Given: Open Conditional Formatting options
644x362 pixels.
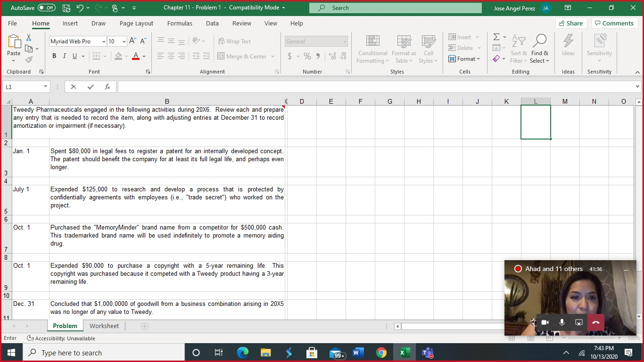Looking at the screenshot, I should pos(372,49).
